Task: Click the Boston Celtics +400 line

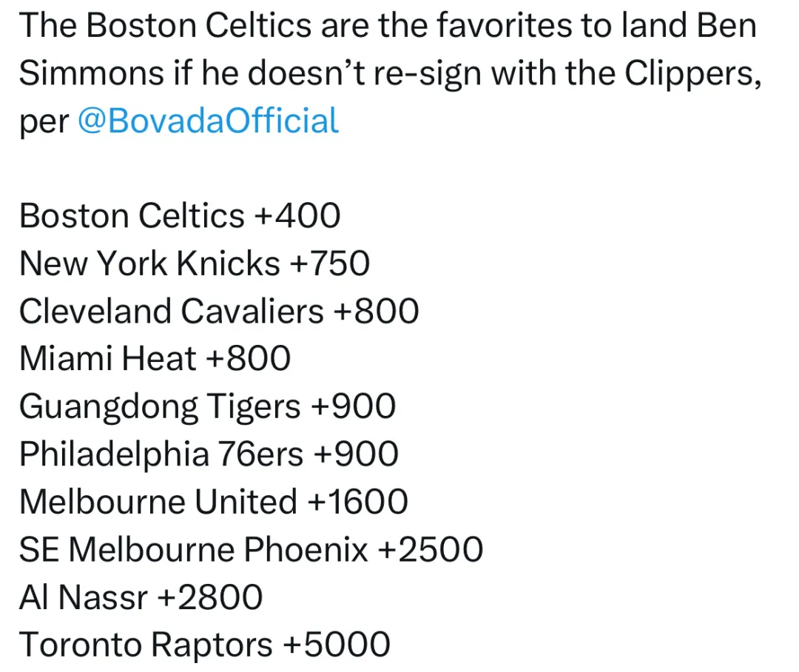Action: coord(180,215)
